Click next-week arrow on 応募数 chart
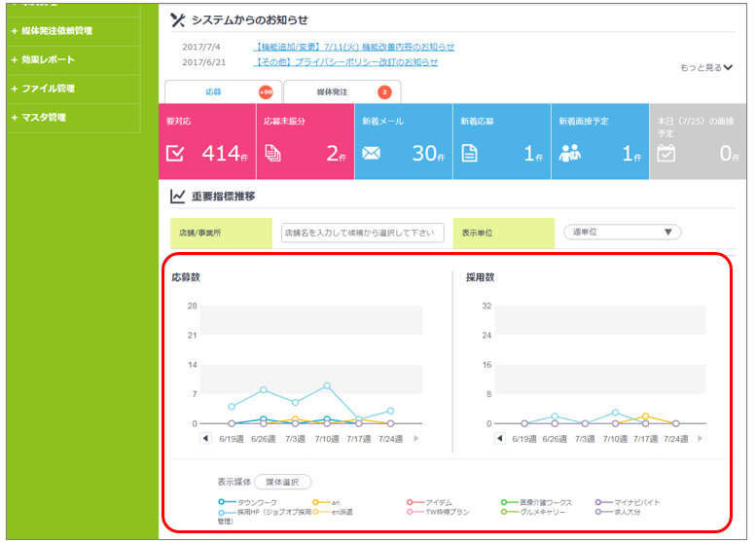 [x=416, y=439]
